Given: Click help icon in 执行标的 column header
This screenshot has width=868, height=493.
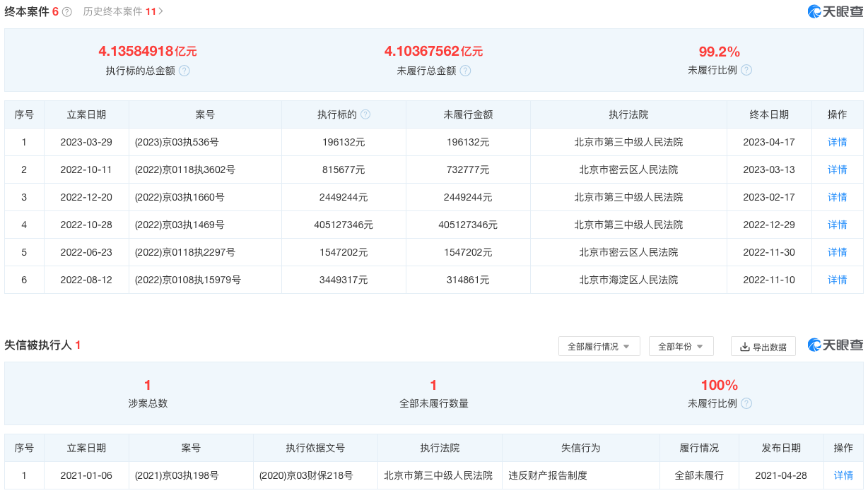Looking at the screenshot, I should coord(365,114).
